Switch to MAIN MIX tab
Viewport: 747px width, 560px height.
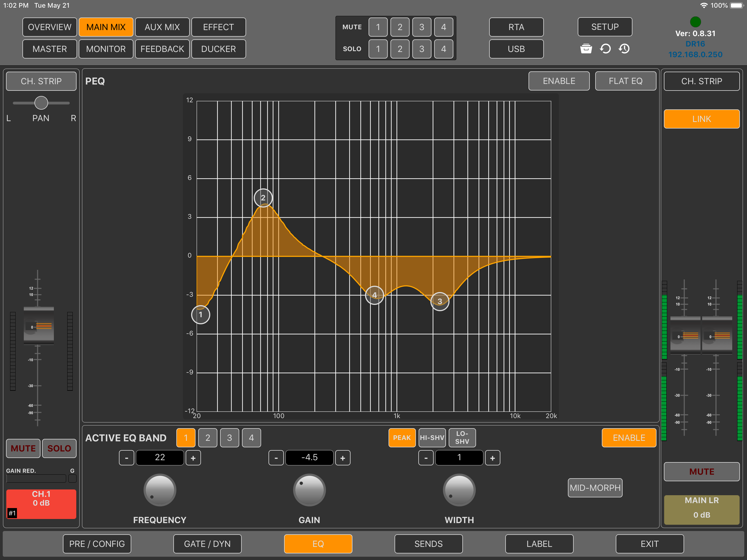click(x=106, y=27)
